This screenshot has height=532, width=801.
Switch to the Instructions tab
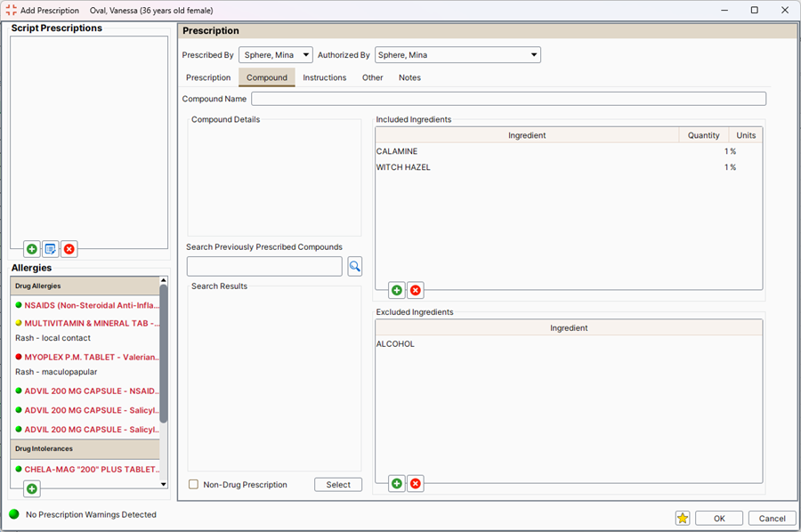[324, 77]
